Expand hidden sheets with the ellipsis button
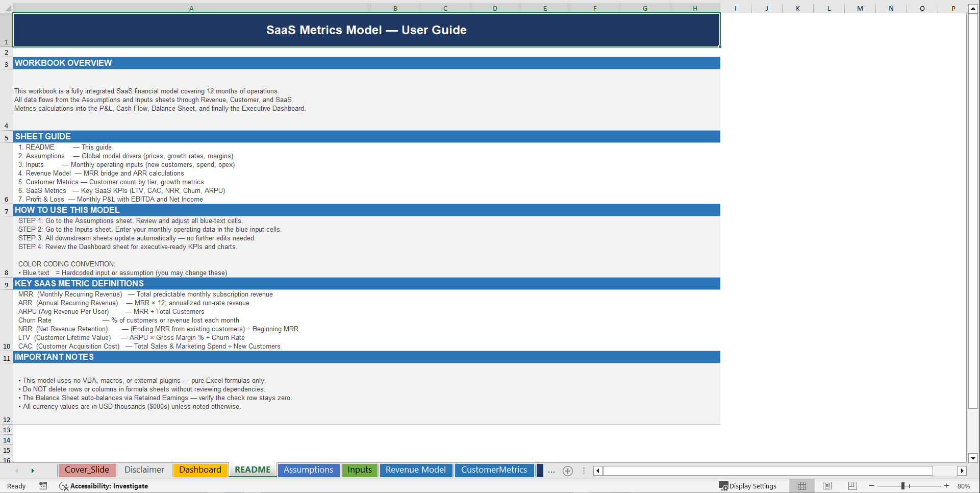 [x=551, y=471]
